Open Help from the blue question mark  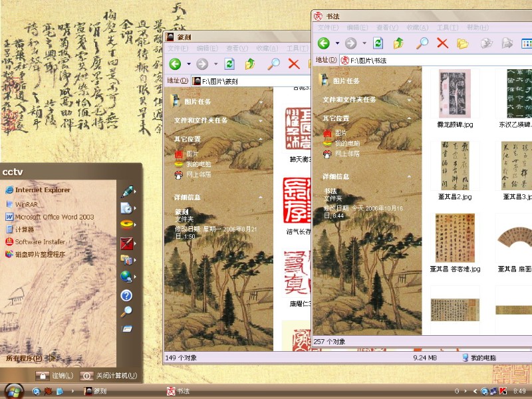pos(126,295)
